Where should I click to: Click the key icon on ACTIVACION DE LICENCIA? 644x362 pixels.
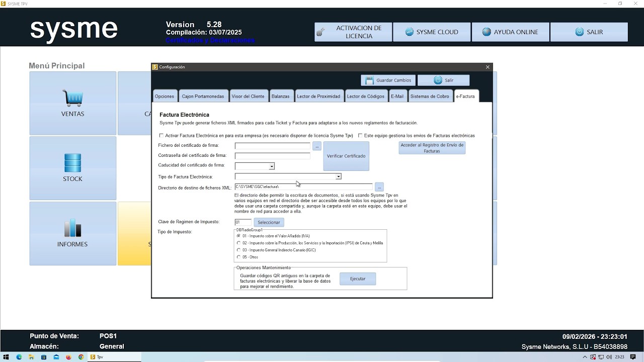pyautogui.click(x=320, y=33)
